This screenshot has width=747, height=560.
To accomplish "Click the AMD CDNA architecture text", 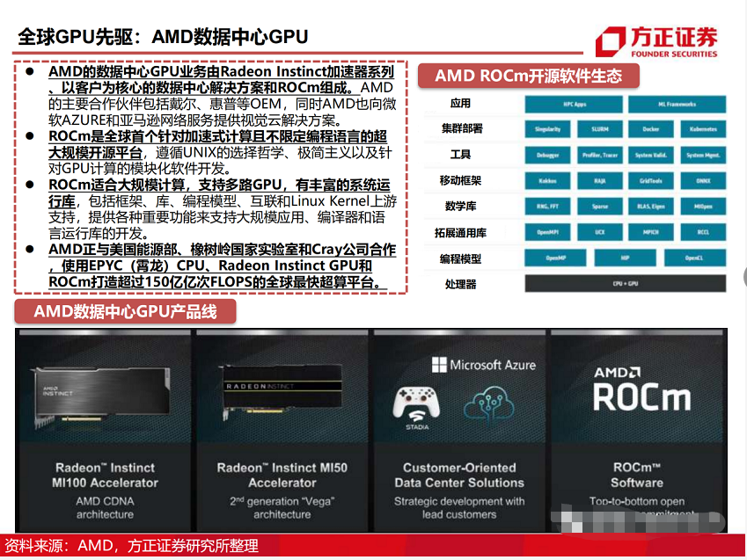I will (106, 507).
